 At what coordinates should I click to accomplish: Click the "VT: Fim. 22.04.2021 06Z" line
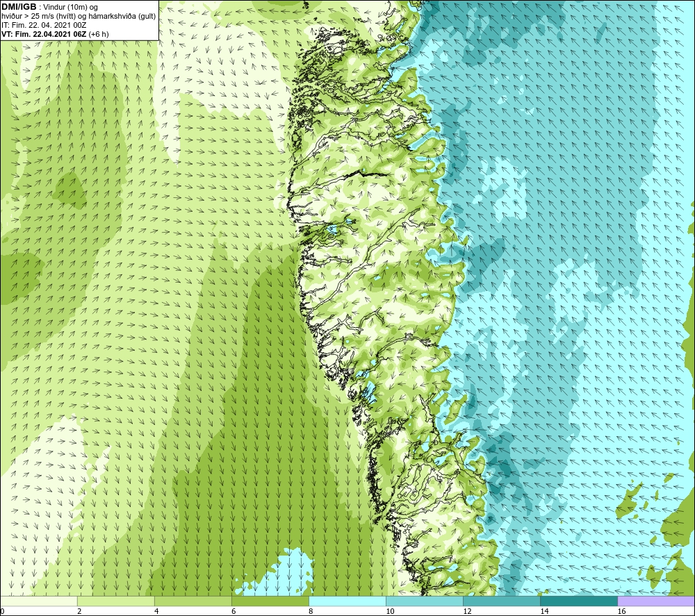(44, 34)
